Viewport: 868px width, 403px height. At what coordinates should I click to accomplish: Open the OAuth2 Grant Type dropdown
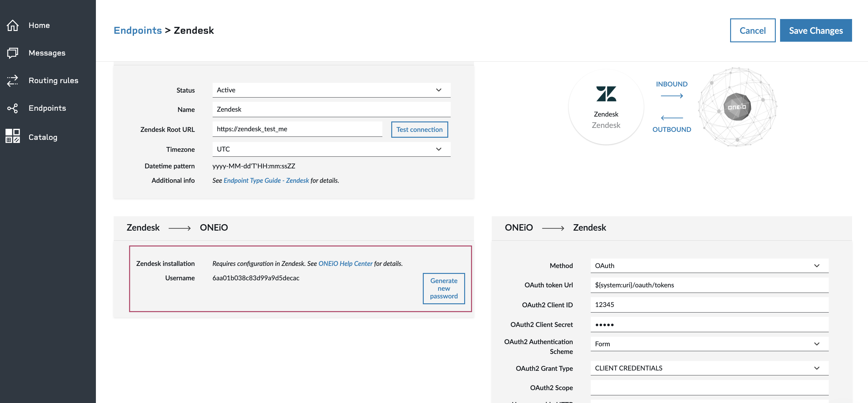709,368
